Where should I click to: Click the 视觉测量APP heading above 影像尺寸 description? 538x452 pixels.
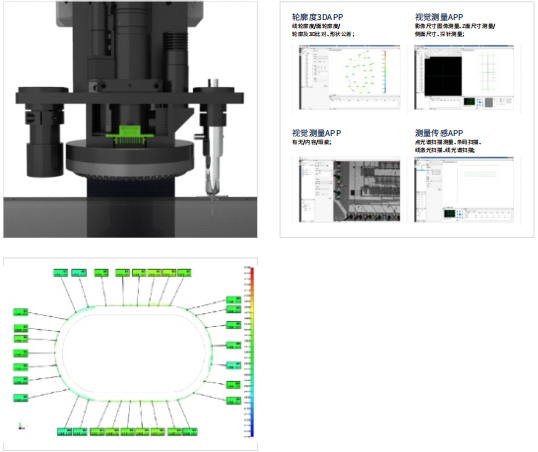pos(439,17)
